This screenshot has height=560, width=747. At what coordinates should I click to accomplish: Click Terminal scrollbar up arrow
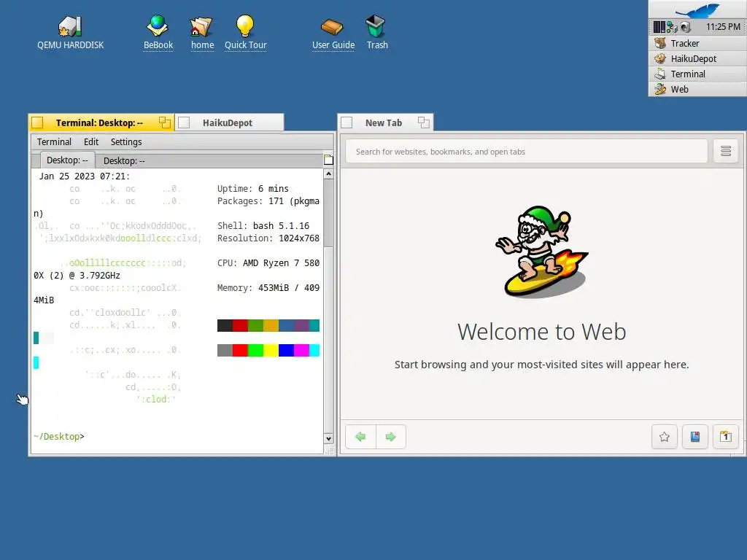pyautogui.click(x=328, y=174)
